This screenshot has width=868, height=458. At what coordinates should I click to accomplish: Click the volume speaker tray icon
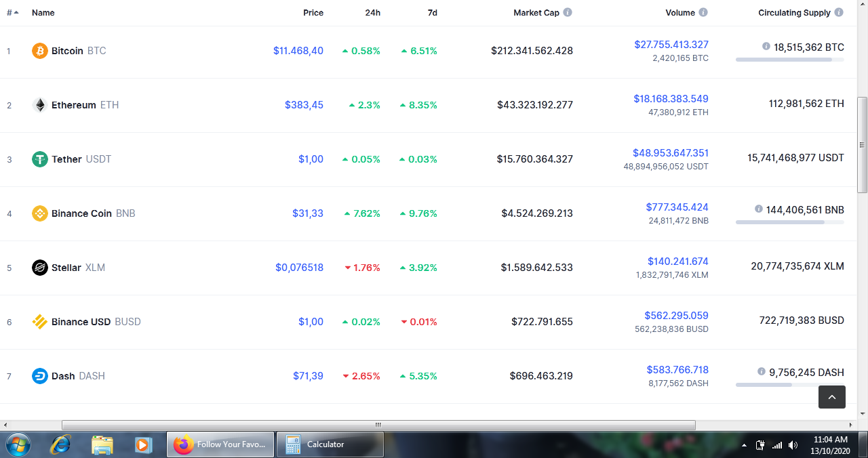[x=794, y=445]
